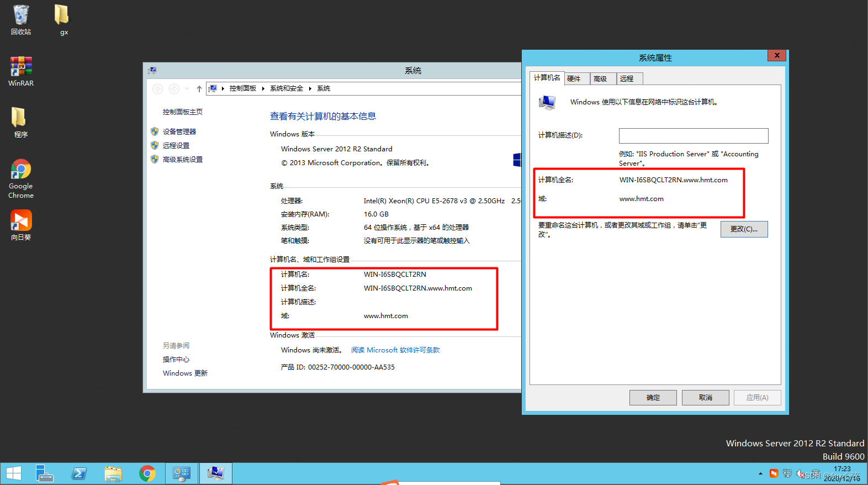The image size is (868, 485).
Task: Launch PowerShell from the taskbar
Action: pyautogui.click(x=79, y=473)
